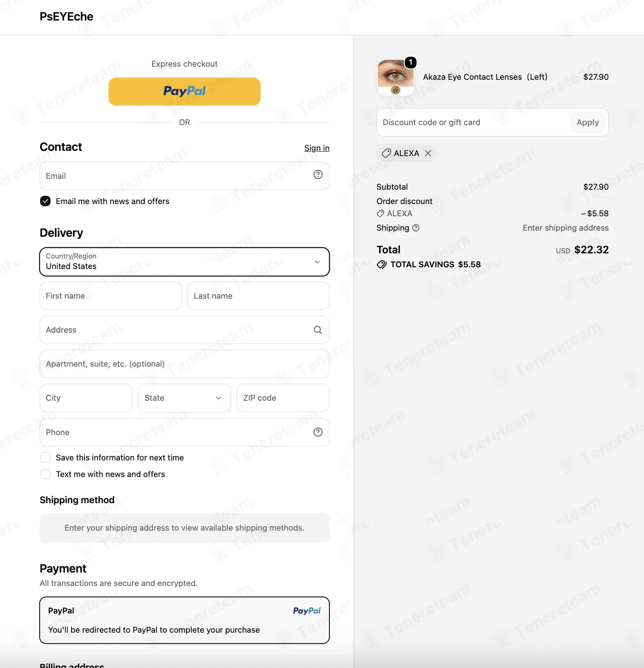Click the Address search magnifier icon
The width and height of the screenshot is (644, 668).
(318, 330)
